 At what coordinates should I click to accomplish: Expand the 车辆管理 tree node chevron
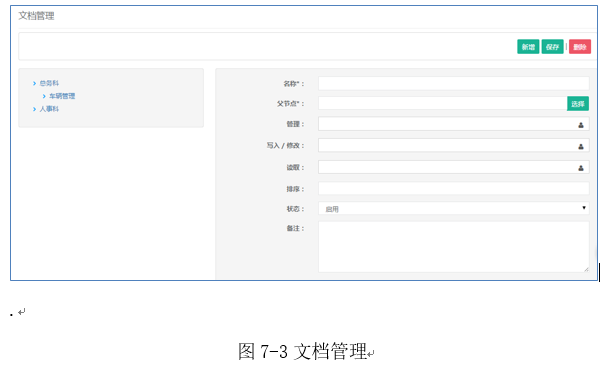tap(44, 96)
